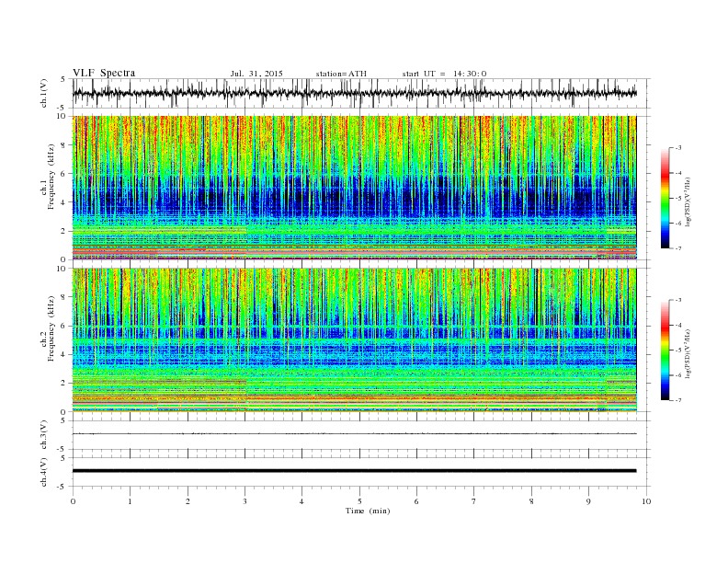Click the "ch.4(V)" axis label
The width and height of the screenshot is (728, 563).
[x=44, y=472]
